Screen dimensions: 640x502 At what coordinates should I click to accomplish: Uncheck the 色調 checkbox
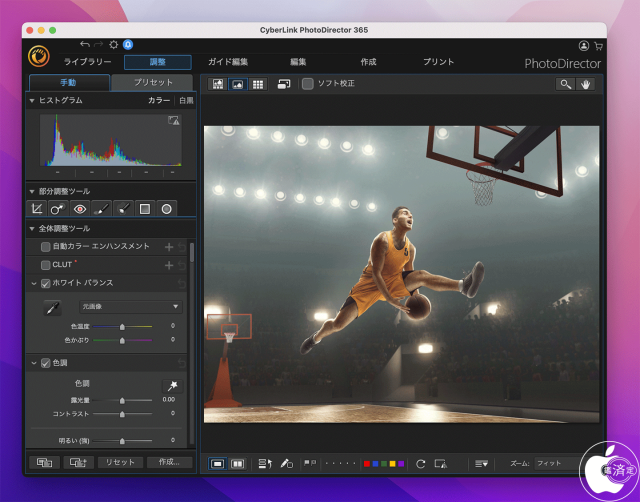(x=46, y=363)
